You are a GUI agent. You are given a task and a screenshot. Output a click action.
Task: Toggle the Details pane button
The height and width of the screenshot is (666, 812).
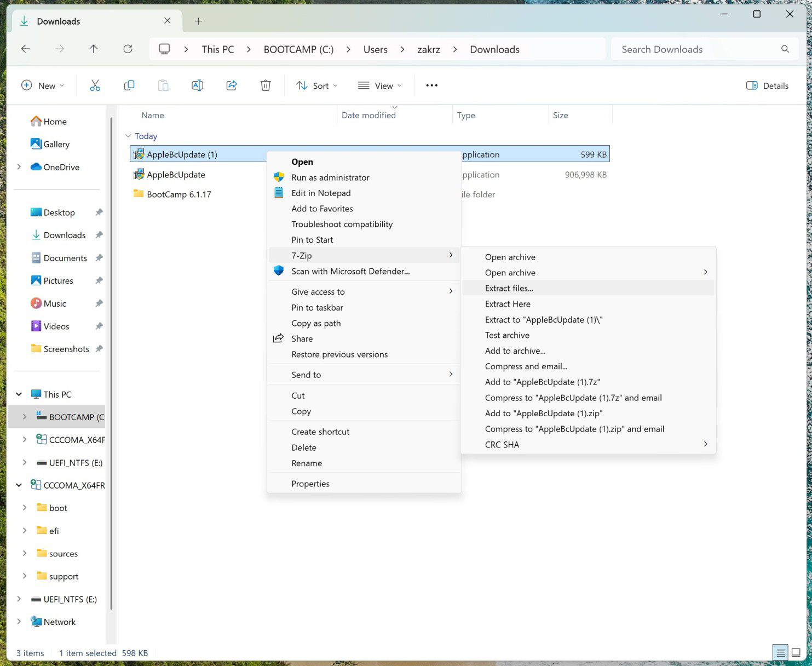(767, 85)
